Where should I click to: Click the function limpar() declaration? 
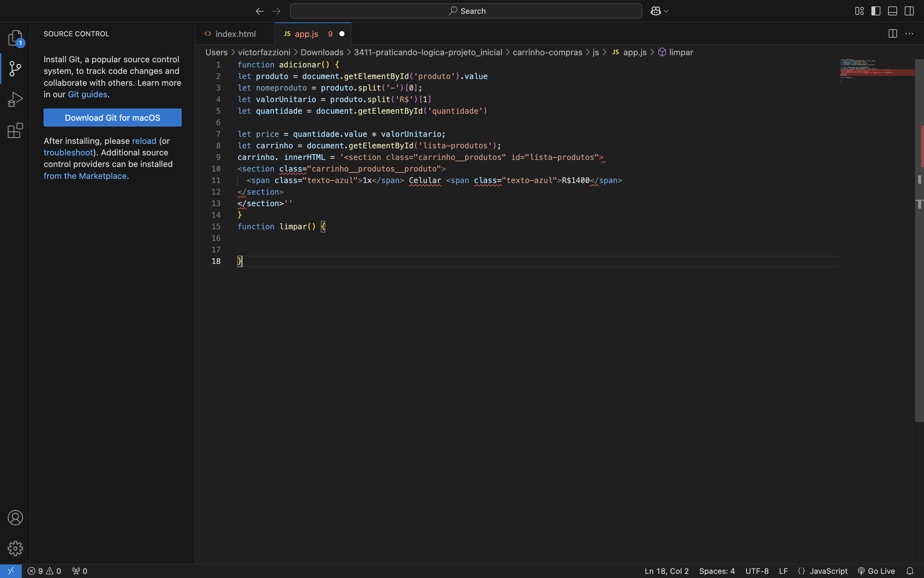tap(281, 227)
